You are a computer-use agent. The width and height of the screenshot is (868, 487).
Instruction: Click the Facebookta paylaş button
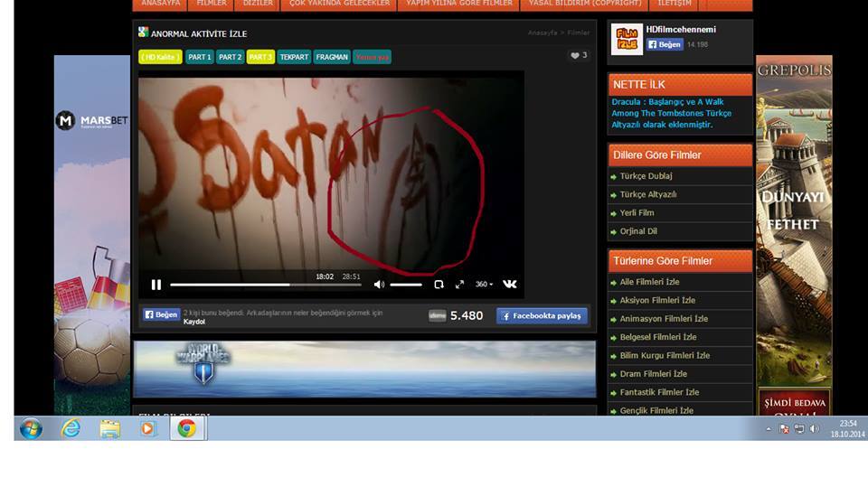[542, 316]
